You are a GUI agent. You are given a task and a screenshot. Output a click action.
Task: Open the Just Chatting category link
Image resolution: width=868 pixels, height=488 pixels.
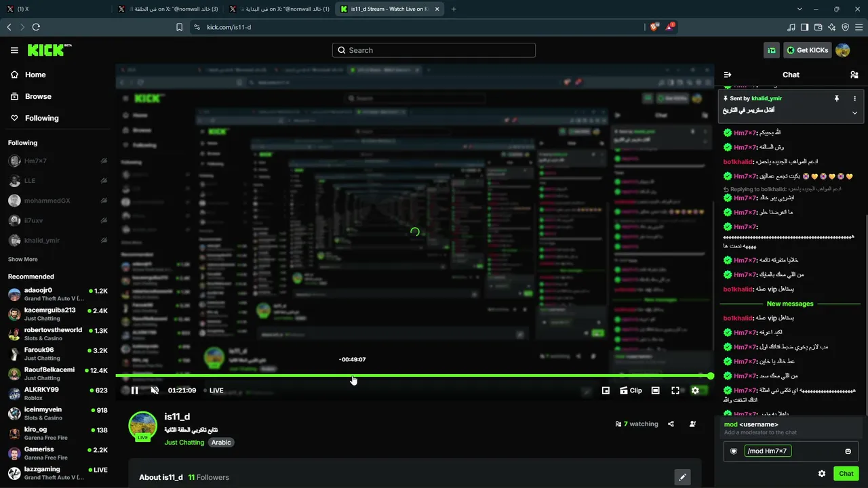[x=184, y=442]
